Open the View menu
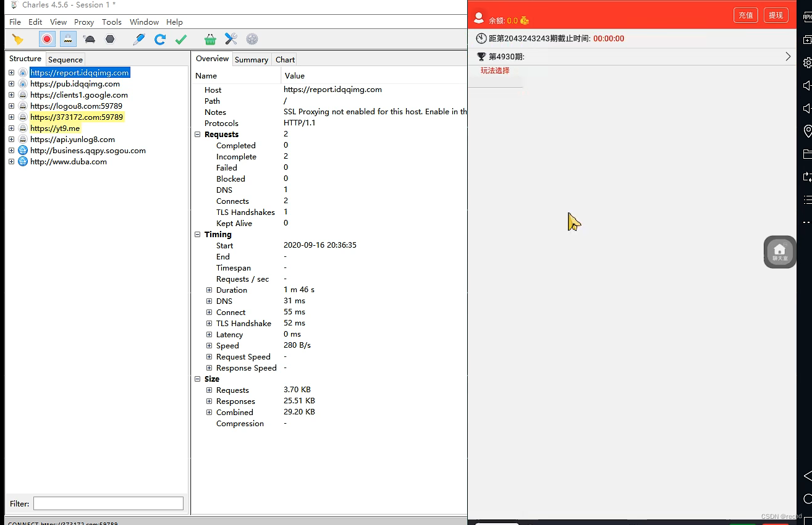Viewport: 812px width, 525px height. click(58, 22)
